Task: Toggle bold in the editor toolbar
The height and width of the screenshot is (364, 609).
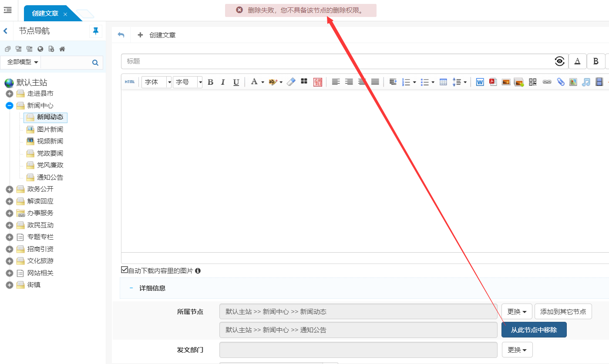Action: pos(210,82)
